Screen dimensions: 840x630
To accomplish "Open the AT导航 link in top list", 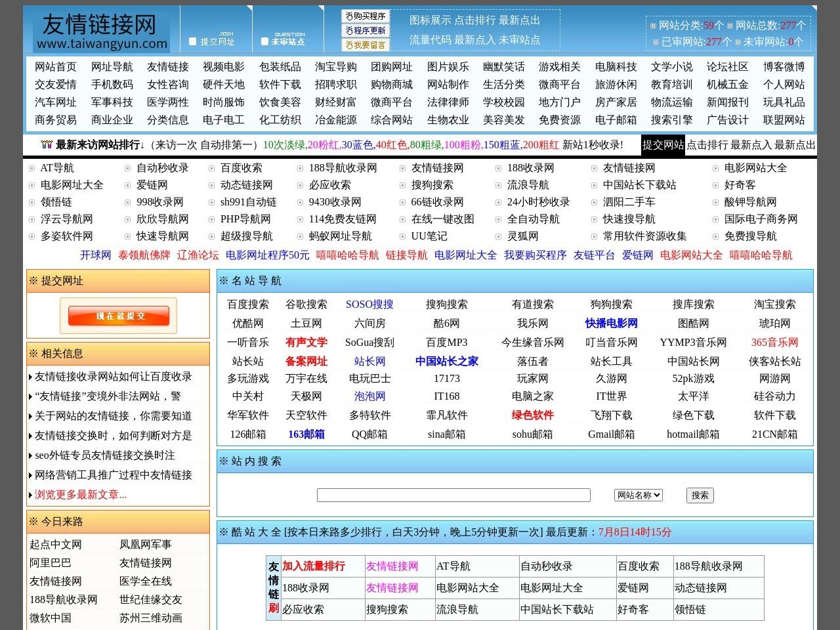I will coord(57,168).
